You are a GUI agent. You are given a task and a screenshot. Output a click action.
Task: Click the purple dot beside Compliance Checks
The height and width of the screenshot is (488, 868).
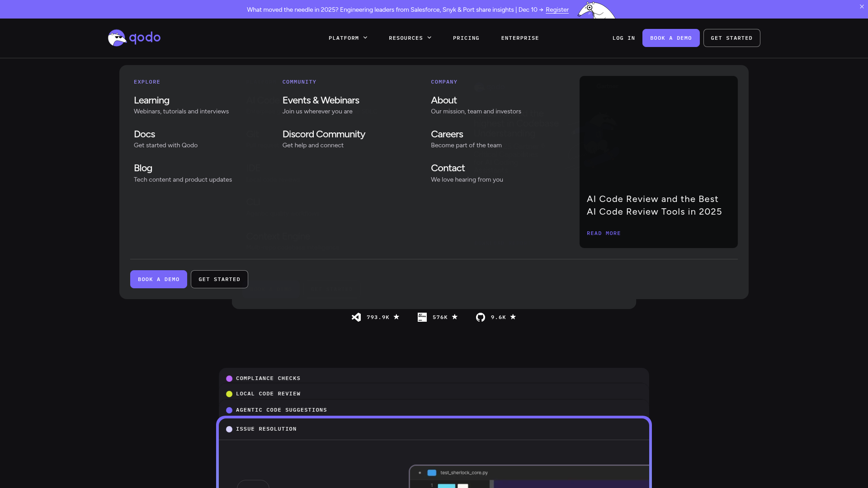[x=230, y=378]
